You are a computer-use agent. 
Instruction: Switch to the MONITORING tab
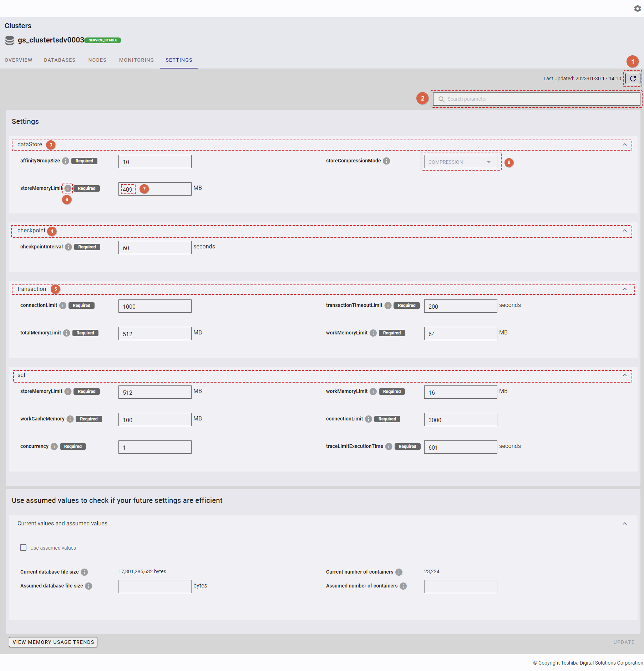click(136, 60)
